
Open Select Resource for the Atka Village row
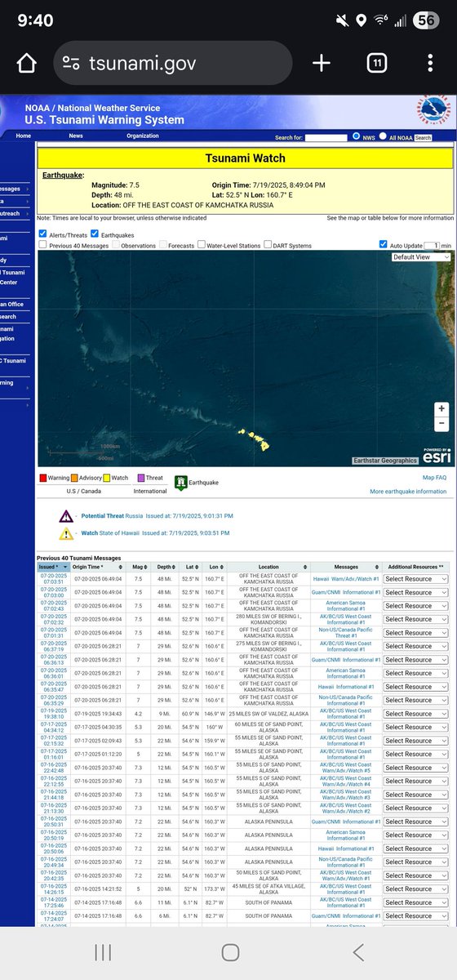[415, 889]
